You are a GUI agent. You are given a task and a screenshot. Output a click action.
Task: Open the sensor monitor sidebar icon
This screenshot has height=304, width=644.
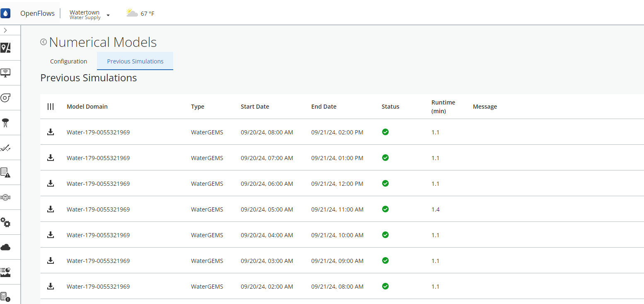click(x=5, y=73)
